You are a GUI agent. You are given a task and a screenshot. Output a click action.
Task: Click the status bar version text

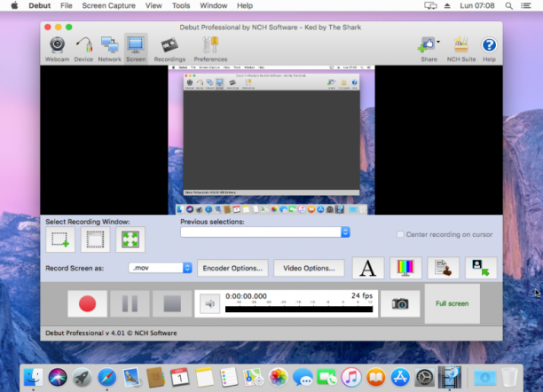click(111, 333)
